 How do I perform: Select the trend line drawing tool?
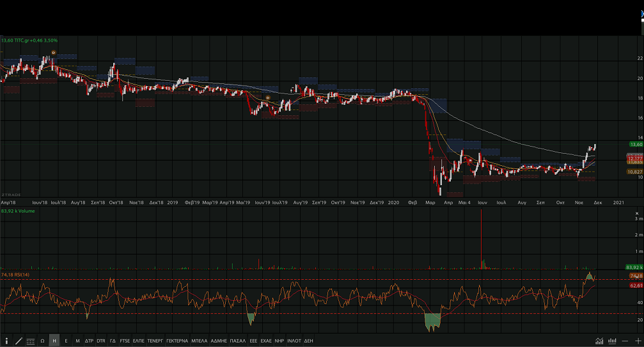pyautogui.click(x=19, y=341)
